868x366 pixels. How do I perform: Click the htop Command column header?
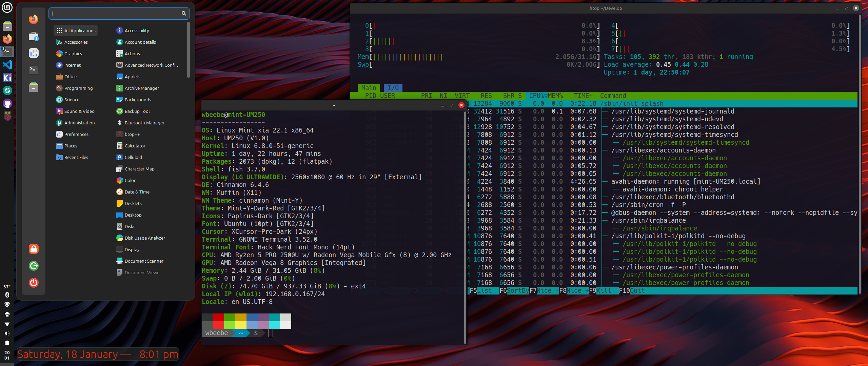point(613,96)
